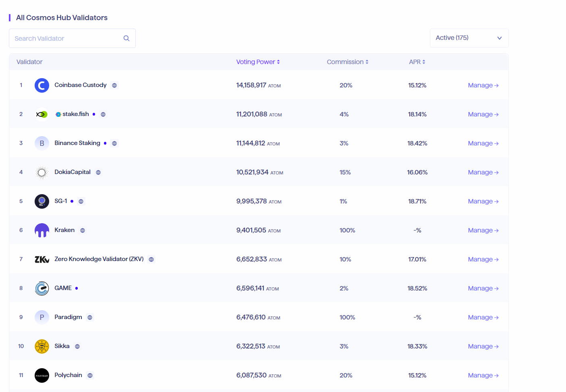
Task: Open the Active (175) status dropdown
Action: click(469, 38)
